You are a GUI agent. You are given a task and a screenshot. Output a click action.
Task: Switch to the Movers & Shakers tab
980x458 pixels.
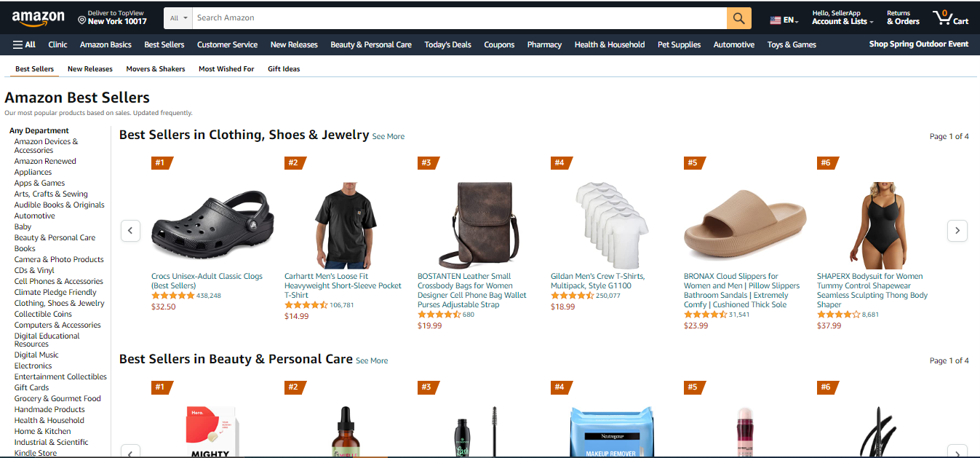pyautogui.click(x=155, y=69)
